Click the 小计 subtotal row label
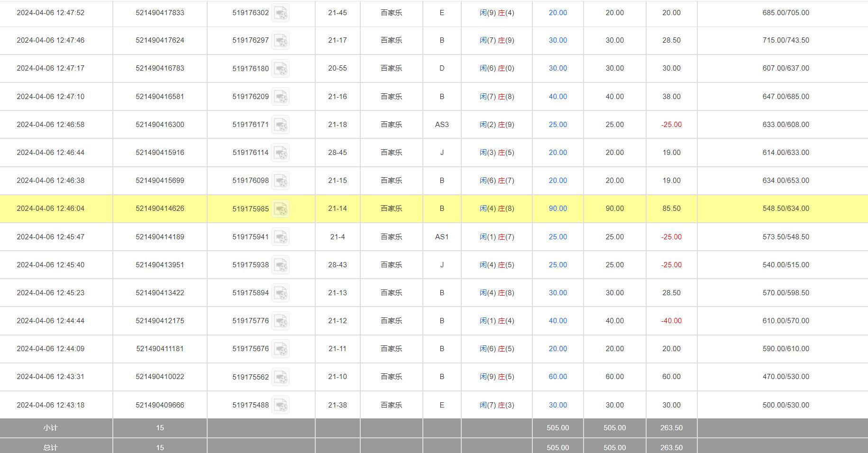The image size is (868, 453). coord(50,428)
